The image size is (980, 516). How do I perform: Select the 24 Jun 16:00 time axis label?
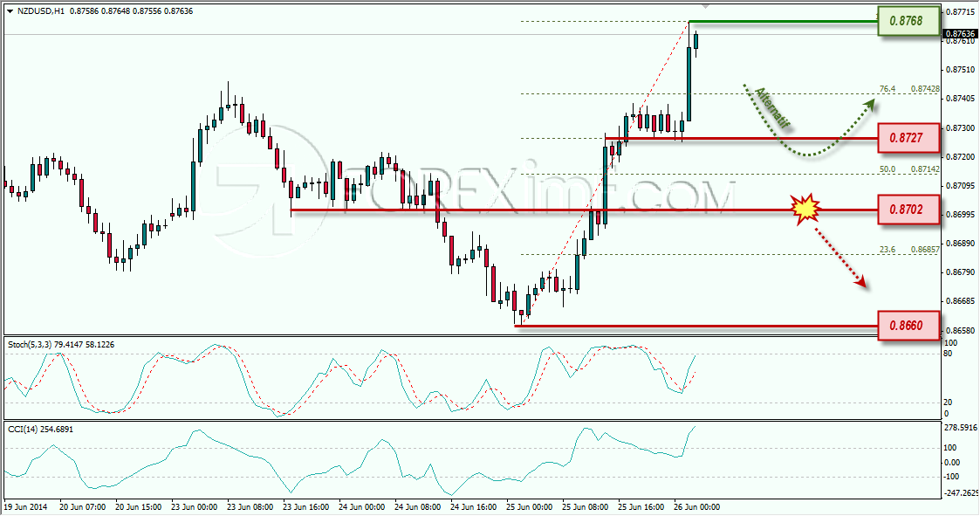(474, 507)
